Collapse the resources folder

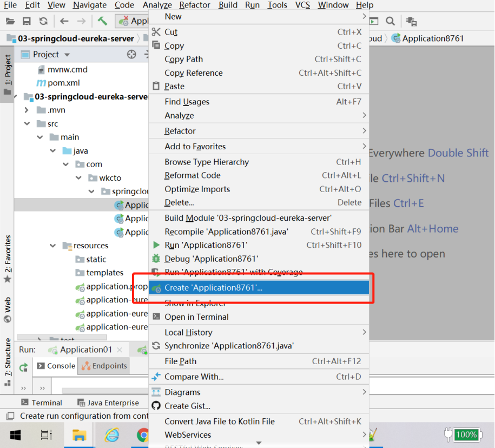[52, 246]
